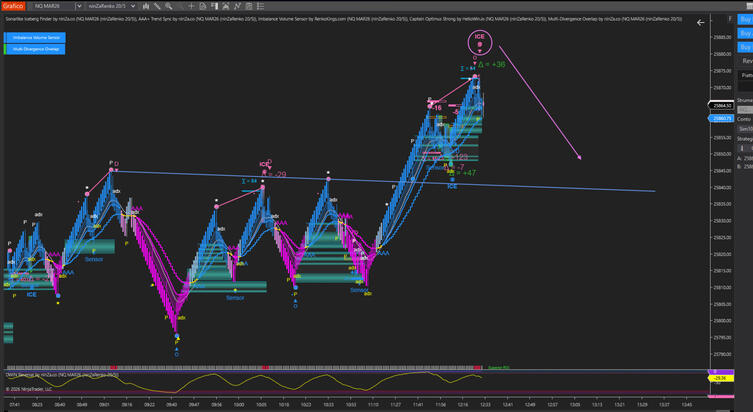Viewport: 753px width, 412px height.
Task: Click the bar chart style icon in toolbar
Action: tap(146, 6)
